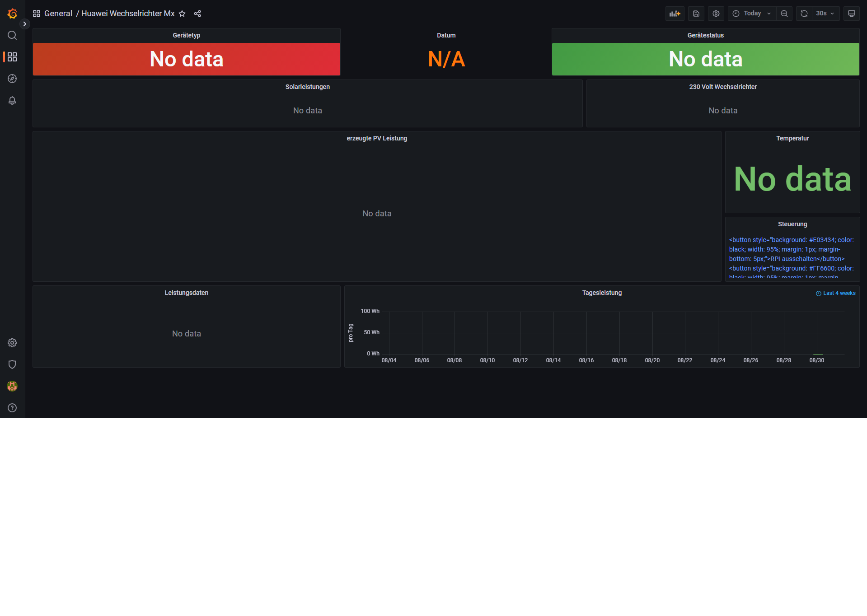Open the Temperatur panel title menu
Viewport: 867px width, 616px height.
pos(792,138)
